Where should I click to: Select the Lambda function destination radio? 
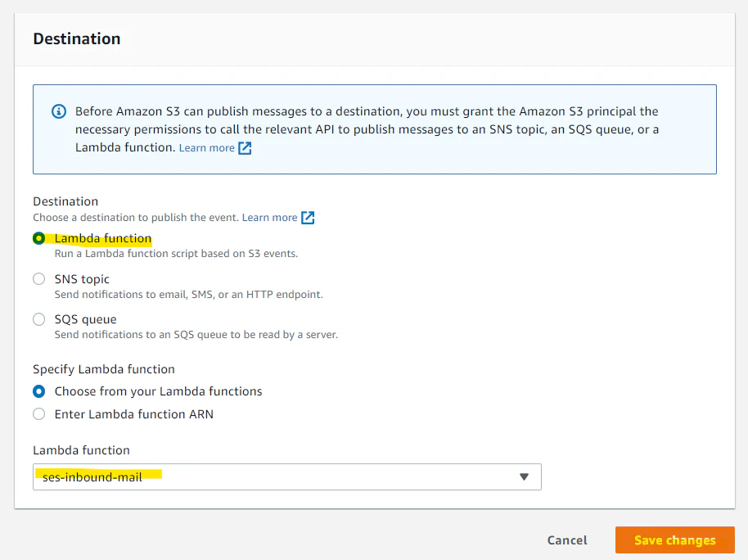pos(38,238)
